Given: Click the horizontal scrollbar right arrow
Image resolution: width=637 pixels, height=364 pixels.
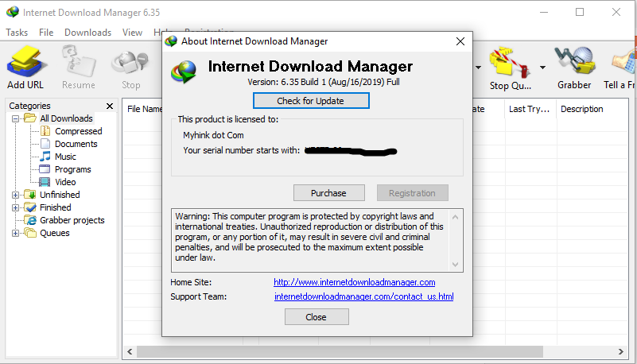Looking at the screenshot, I should click(621, 352).
